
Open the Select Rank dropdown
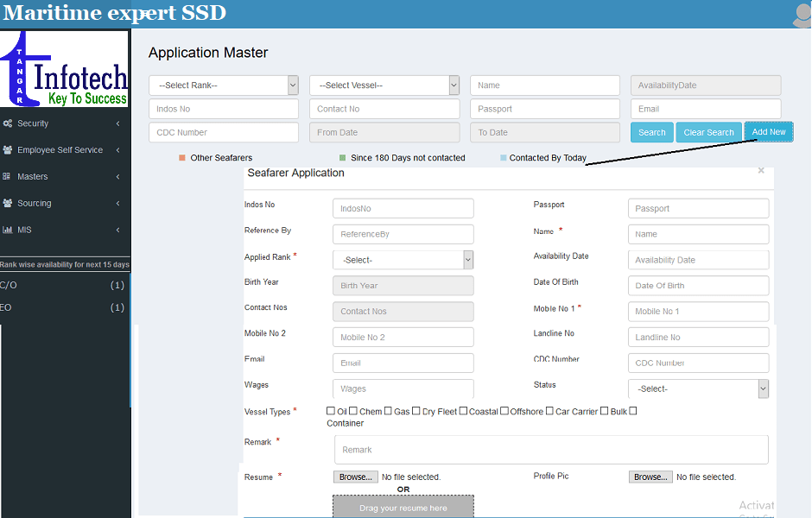point(224,85)
